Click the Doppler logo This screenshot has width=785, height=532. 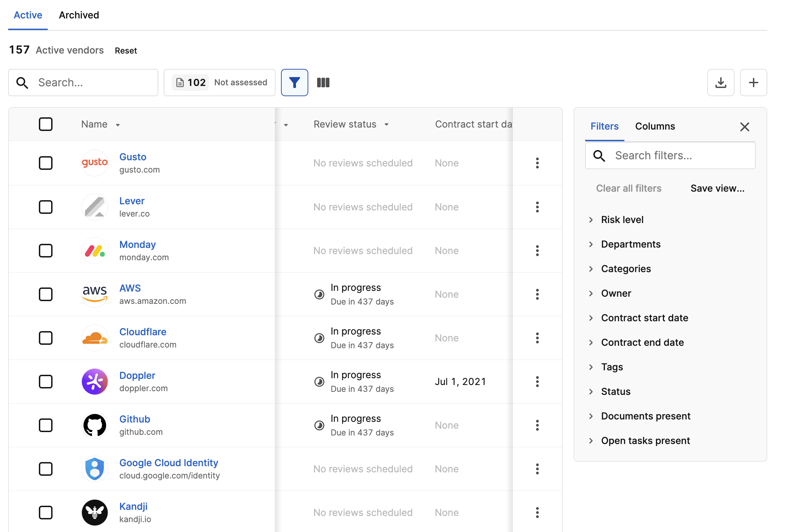coord(95,382)
